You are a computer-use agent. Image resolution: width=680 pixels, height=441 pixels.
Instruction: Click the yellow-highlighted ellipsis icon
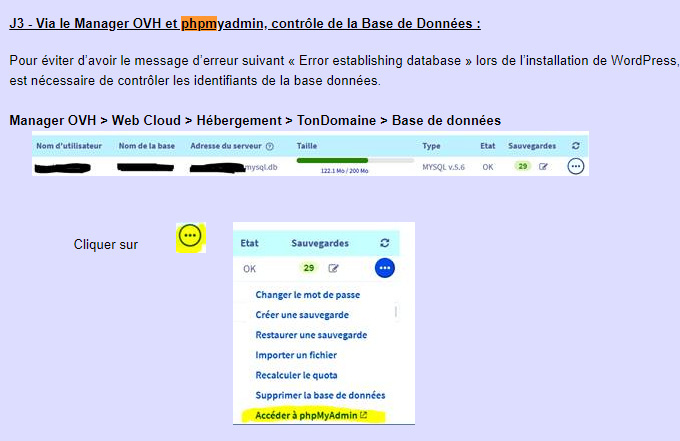pyautogui.click(x=191, y=237)
